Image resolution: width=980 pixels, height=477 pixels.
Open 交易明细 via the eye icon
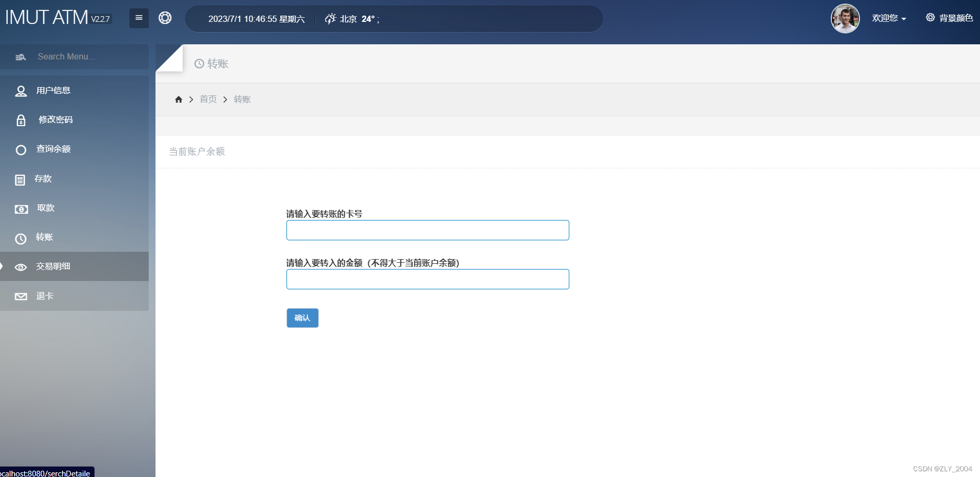(21, 267)
